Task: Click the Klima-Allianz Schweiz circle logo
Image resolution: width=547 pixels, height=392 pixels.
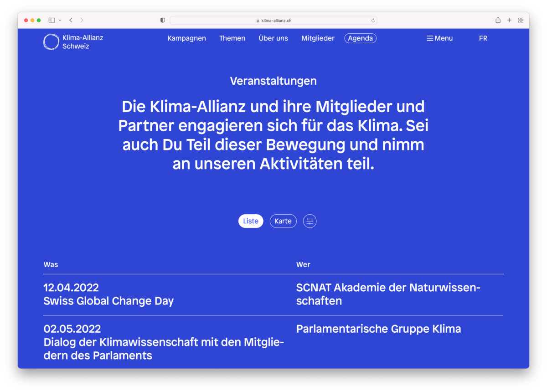Action: 51,42
